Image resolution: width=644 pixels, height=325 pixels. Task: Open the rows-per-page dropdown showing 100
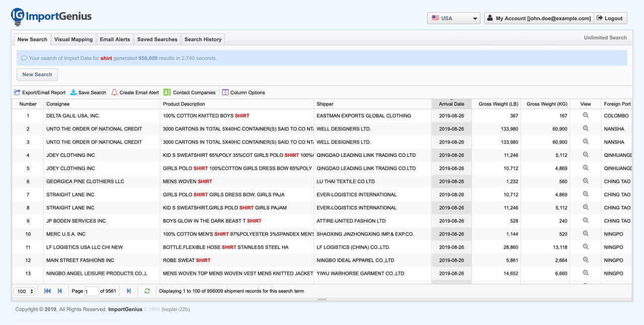click(x=25, y=291)
